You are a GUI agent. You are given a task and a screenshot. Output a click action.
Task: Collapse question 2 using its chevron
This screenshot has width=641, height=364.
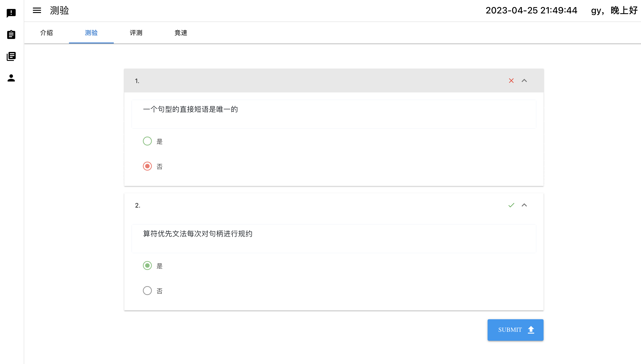point(525,205)
